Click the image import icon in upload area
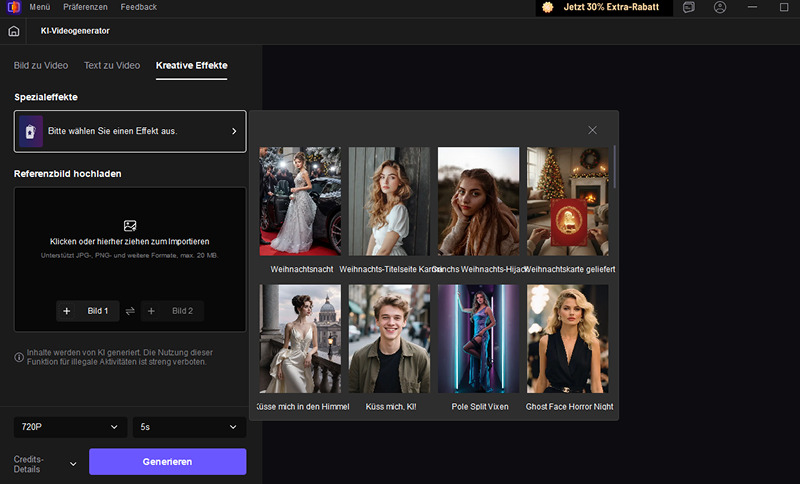 pos(129,226)
